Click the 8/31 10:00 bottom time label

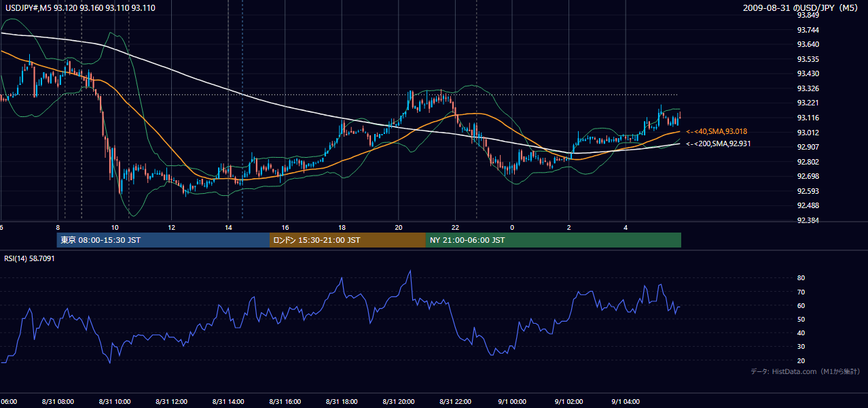pyautogui.click(x=115, y=401)
